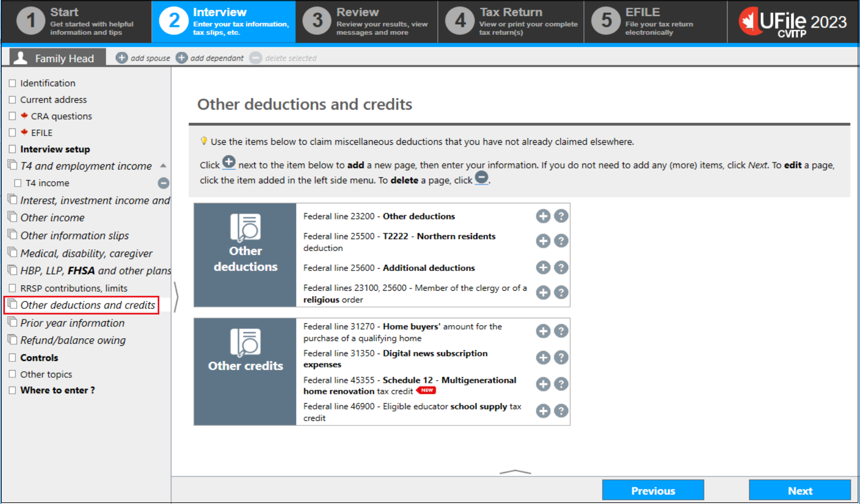
Task: Click the Previous button
Action: (x=653, y=490)
